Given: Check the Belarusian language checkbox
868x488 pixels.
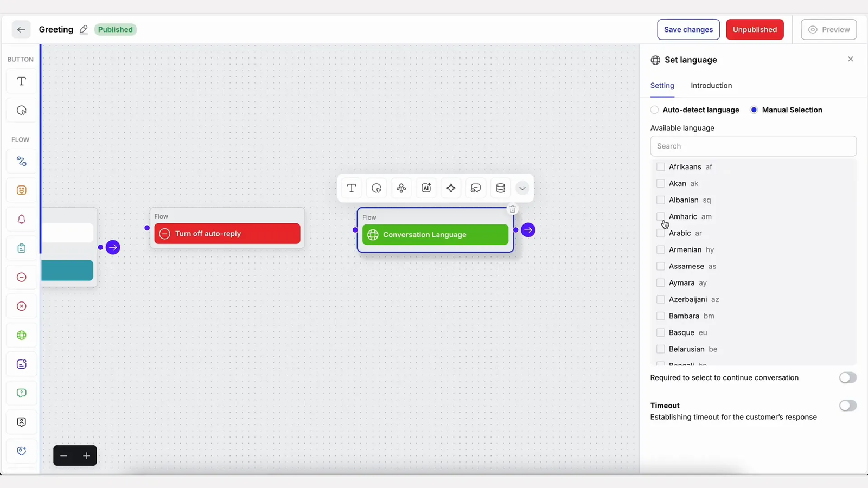Looking at the screenshot, I should 660,349.
